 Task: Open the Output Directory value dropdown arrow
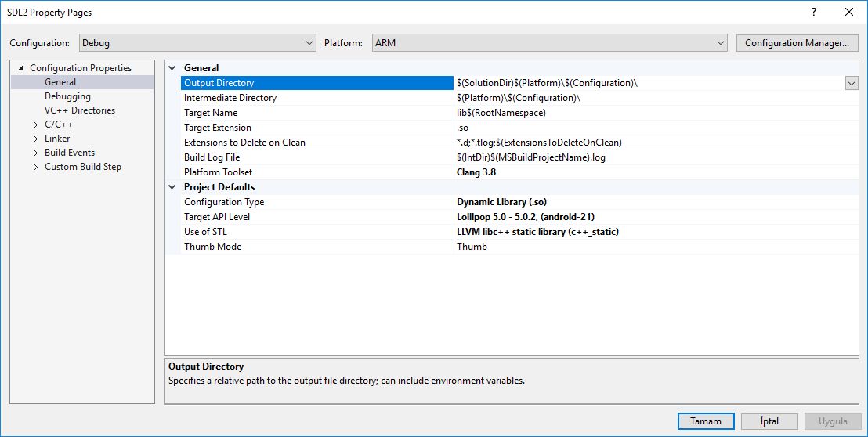click(851, 83)
